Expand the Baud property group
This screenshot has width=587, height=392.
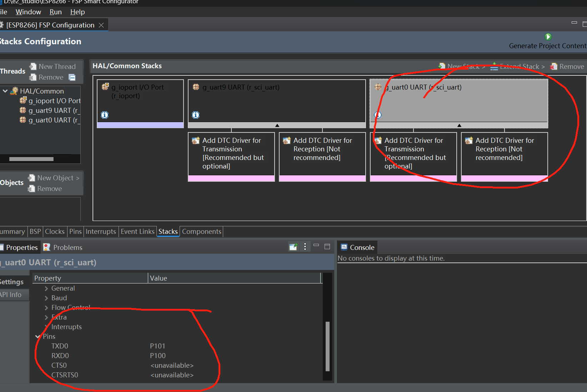click(x=46, y=298)
